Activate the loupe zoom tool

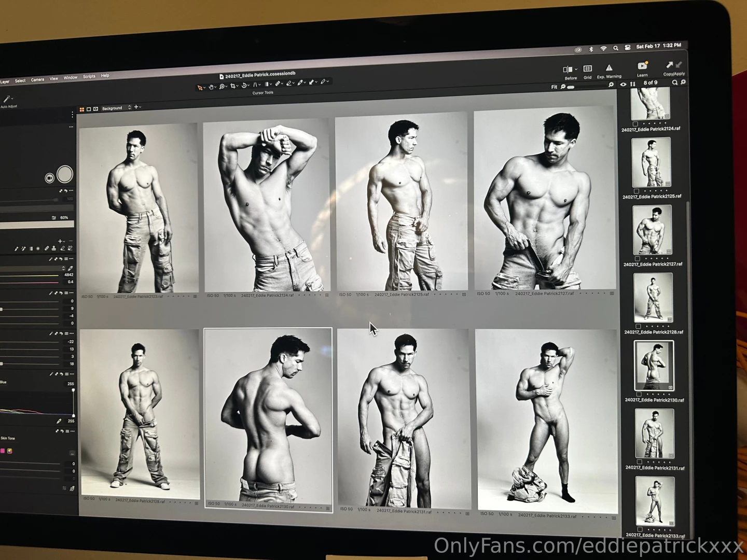point(222,87)
